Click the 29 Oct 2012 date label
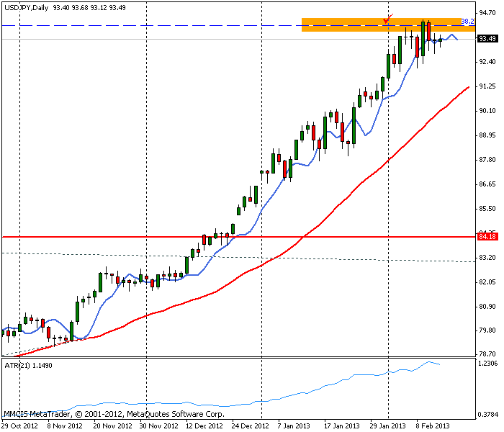The width and height of the screenshot is (504, 432). pos(22,426)
